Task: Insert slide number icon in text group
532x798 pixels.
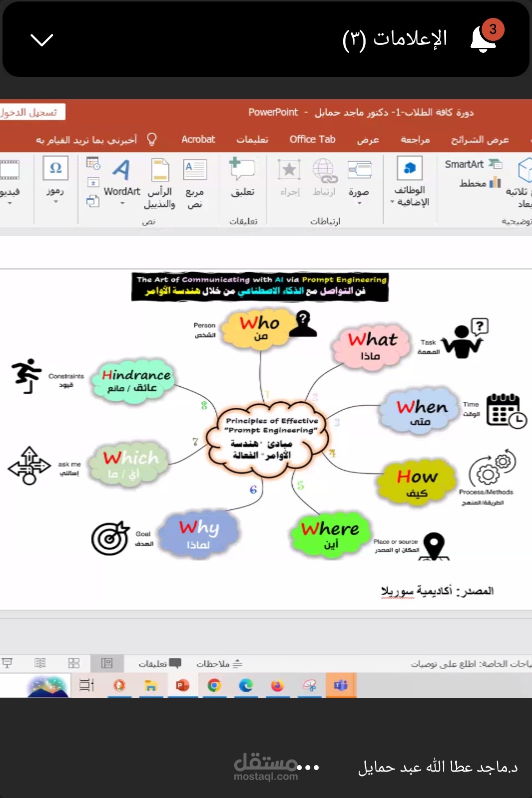Action: 93,182
